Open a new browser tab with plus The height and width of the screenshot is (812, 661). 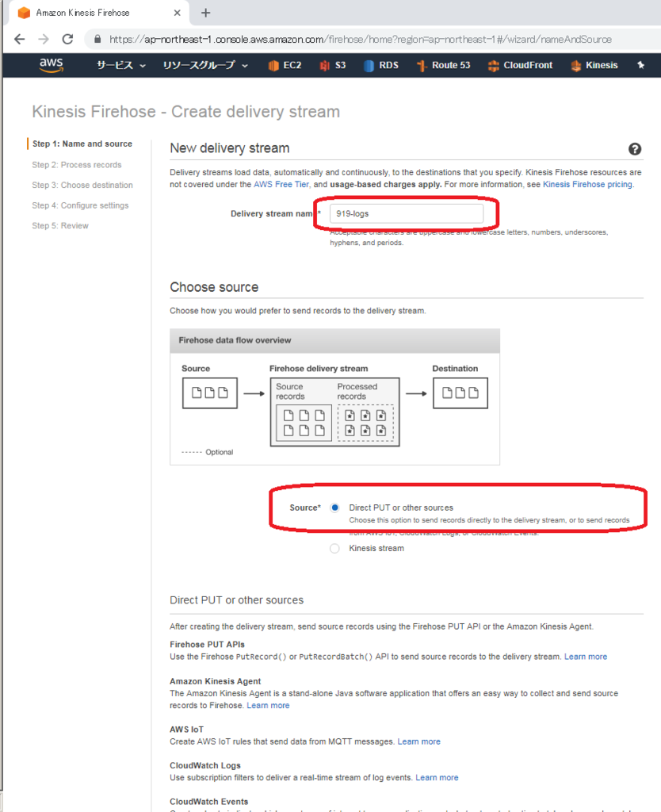205,13
